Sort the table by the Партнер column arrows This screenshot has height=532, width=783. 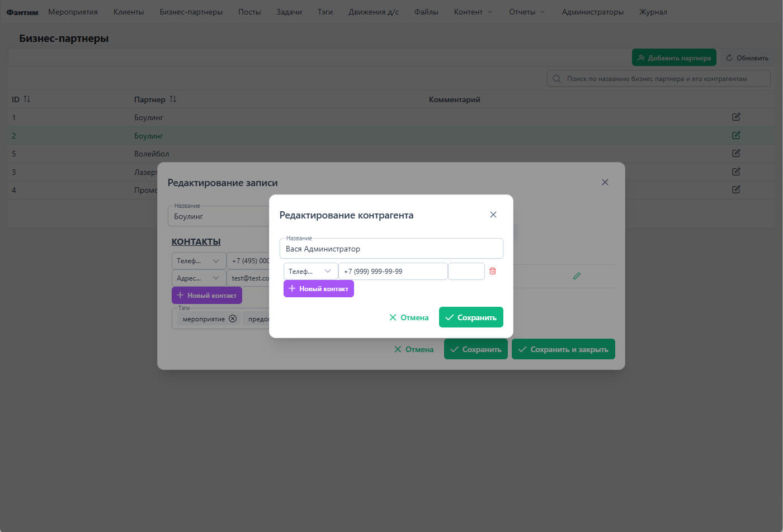click(x=172, y=99)
